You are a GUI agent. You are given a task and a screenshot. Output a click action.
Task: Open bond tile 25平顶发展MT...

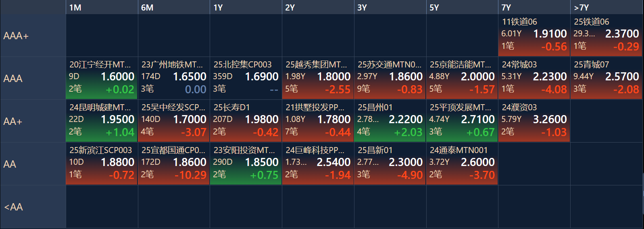point(462,121)
